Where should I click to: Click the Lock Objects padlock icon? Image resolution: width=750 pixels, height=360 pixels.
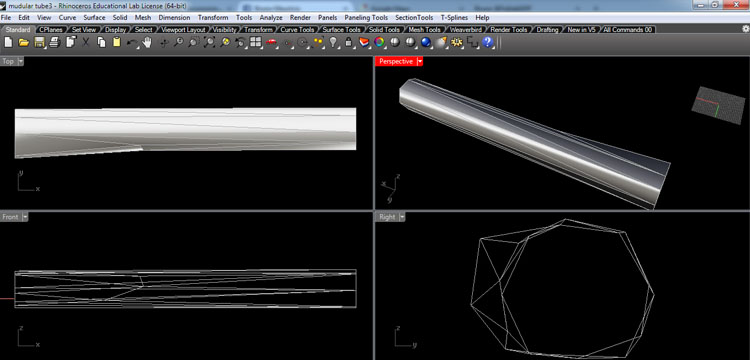click(x=348, y=43)
